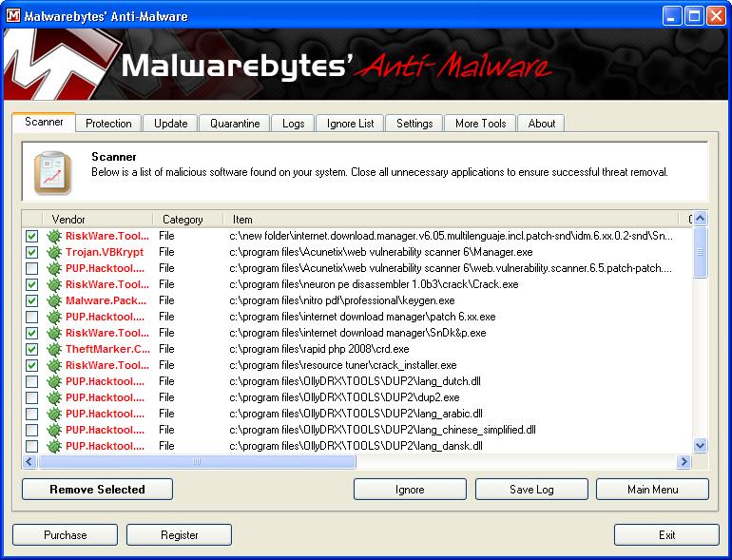Go to the Quarantine tab
The width and height of the screenshot is (732, 560).
coord(235,124)
